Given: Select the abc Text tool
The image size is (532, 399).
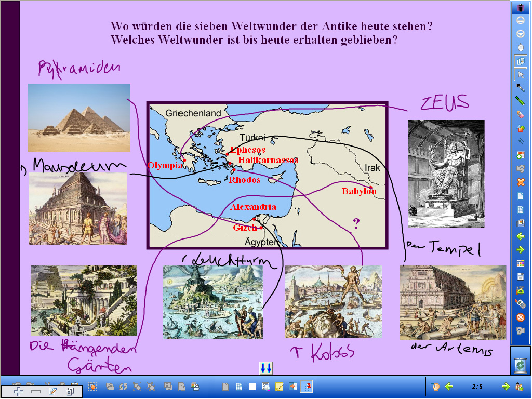Looking at the screenshot, I should point(521,155).
